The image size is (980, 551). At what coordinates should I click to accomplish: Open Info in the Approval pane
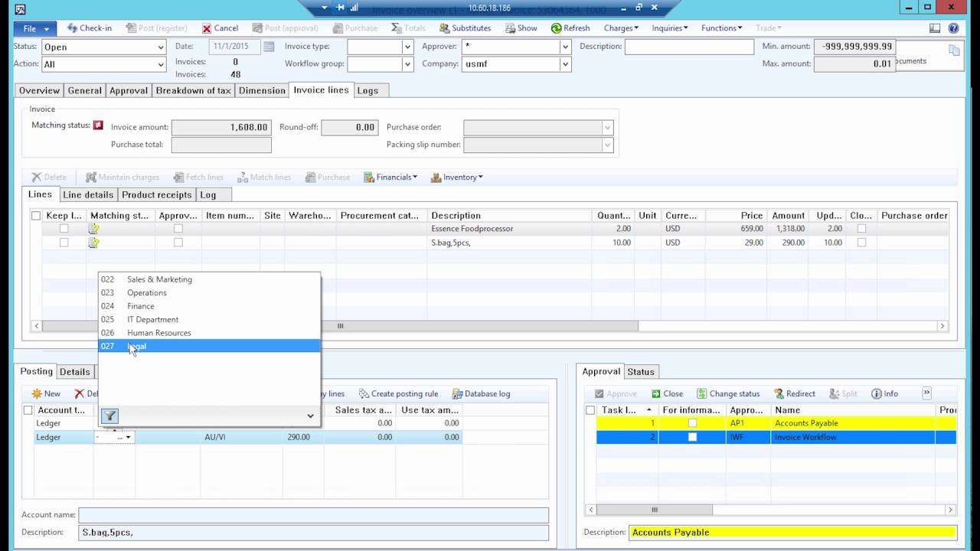pos(884,394)
